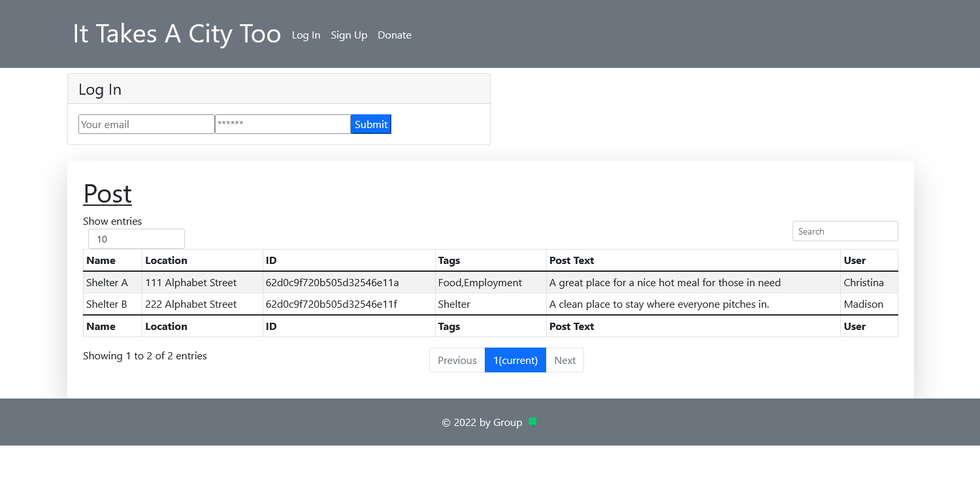Select page 1(current) in pagination
This screenshot has height=490, width=980.
click(515, 360)
